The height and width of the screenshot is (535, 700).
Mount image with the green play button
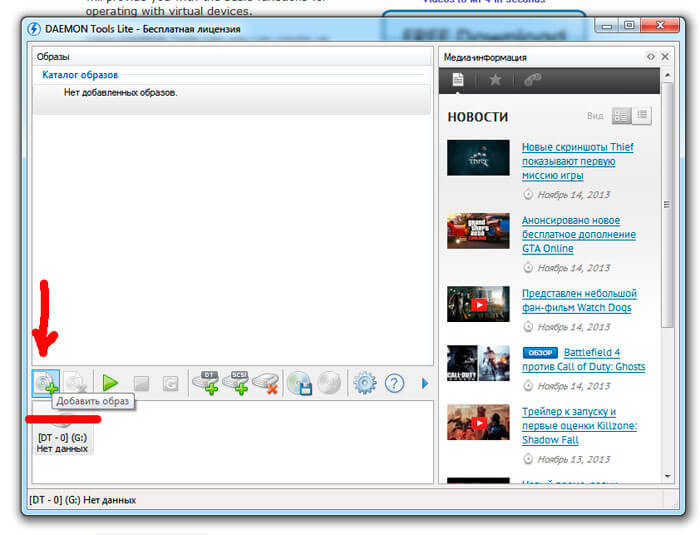(110, 383)
